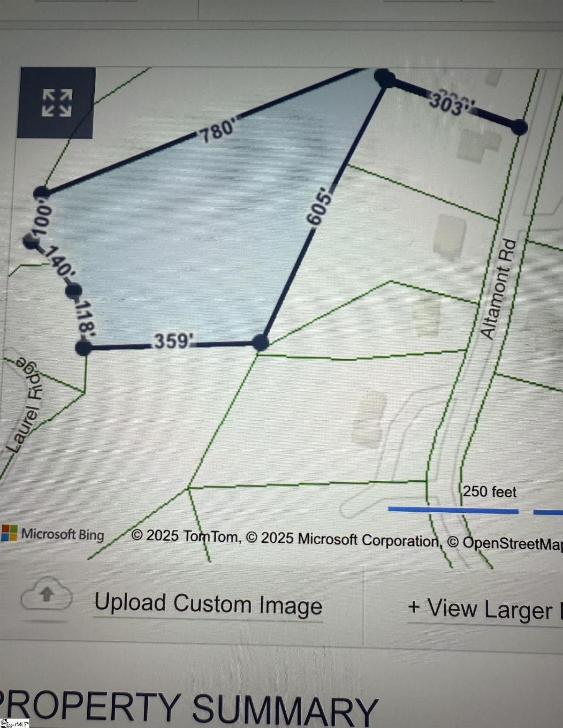Click the Altamont Rd street label
The height and width of the screenshot is (728, 563).
pos(499,289)
